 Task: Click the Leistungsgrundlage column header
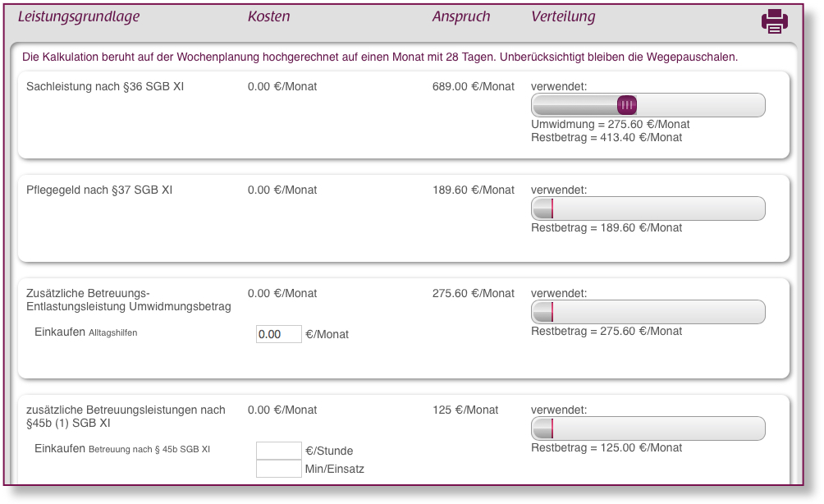(x=79, y=16)
